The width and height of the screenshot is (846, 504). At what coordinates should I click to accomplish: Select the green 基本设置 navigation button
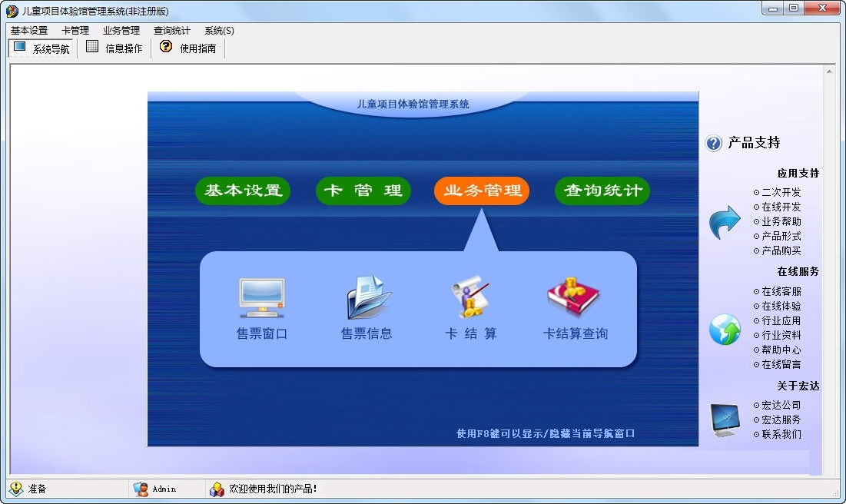[x=243, y=191]
